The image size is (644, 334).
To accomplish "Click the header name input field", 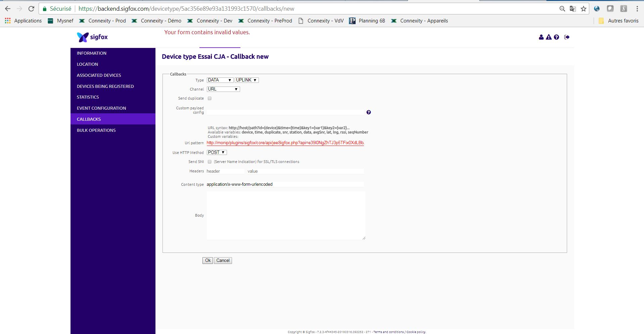I will [226, 171].
